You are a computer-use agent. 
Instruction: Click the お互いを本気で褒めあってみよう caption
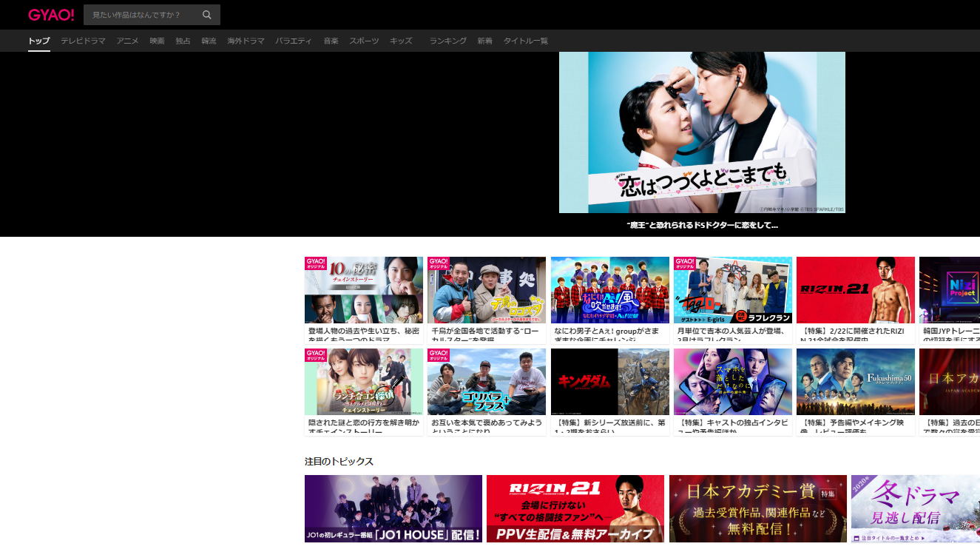click(487, 426)
